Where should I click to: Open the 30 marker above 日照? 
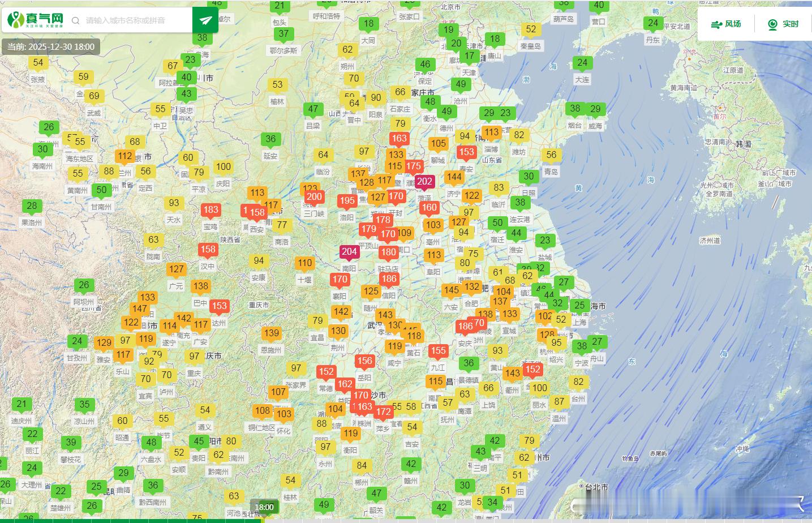pyautogui.click(x=529, y=177)
